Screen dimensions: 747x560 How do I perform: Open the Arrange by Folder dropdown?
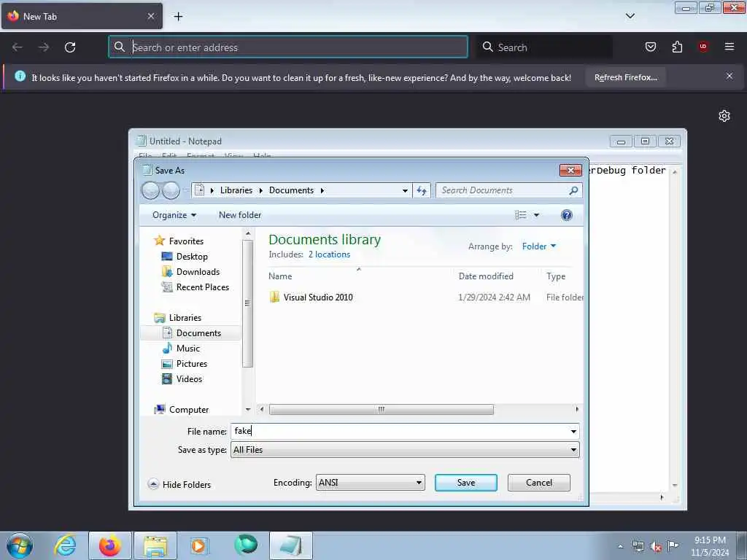(x=539, y=246)
